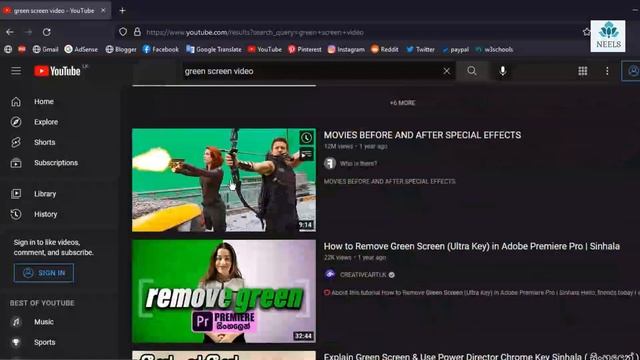Open the Google Translate bookmark
This screenshot has width=640, height=360.
click(x=214, y=49)
